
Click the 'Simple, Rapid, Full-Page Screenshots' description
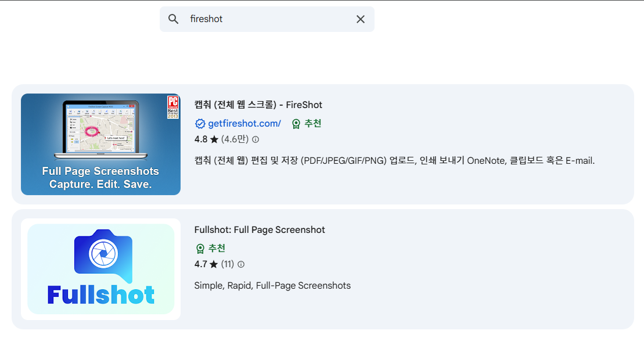pos(272,285)
